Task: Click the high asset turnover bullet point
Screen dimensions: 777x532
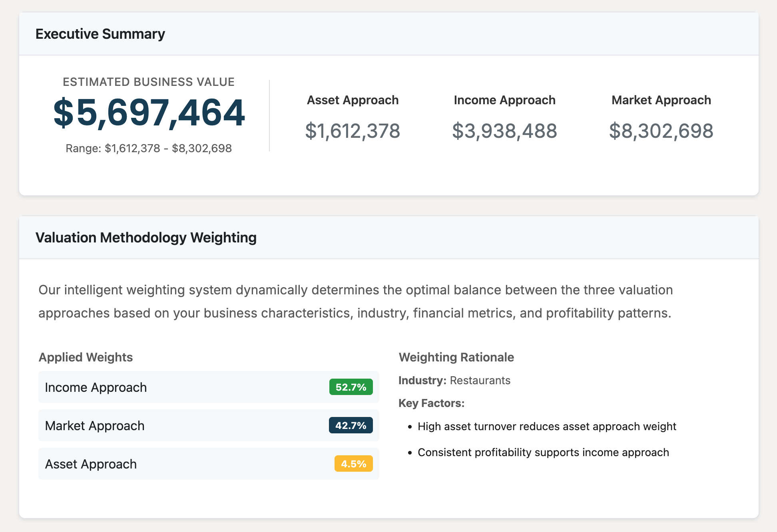Action: tap(547, 426)
